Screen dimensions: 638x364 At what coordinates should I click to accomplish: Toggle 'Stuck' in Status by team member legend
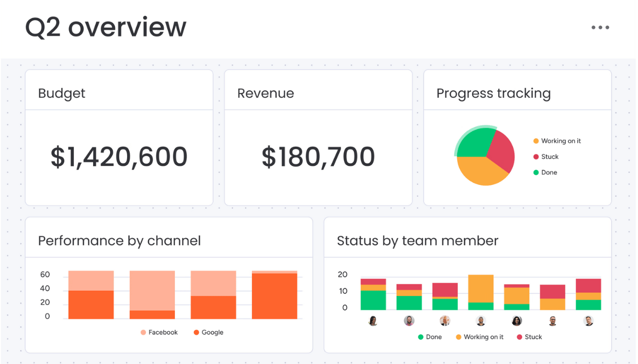tap(530, 337)
